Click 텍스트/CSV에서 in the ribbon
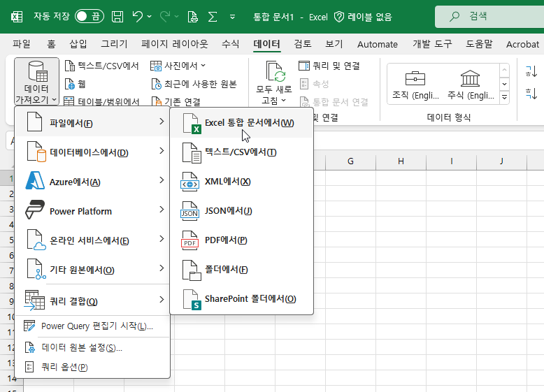The image size is (544, 392). [x=102, y=66]
